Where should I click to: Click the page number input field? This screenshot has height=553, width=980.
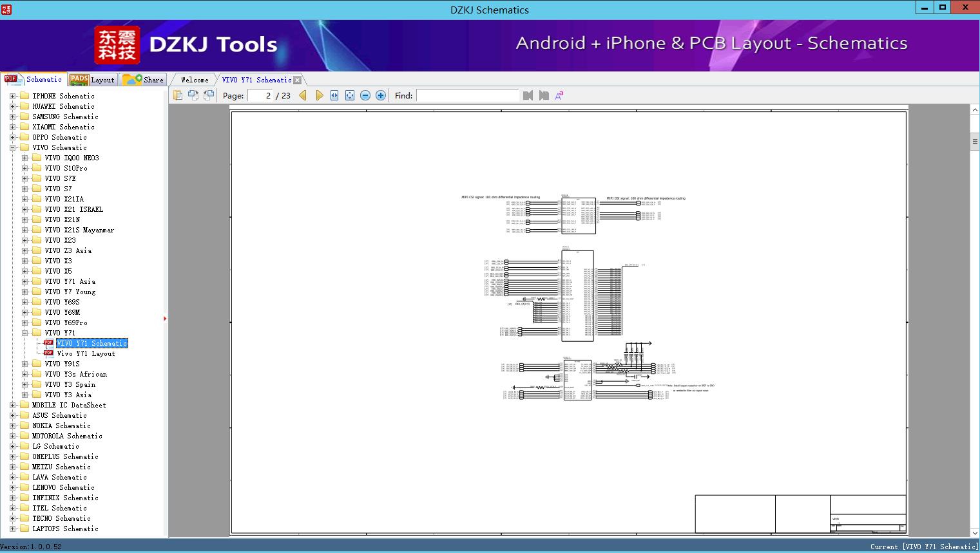pos(260,95)
